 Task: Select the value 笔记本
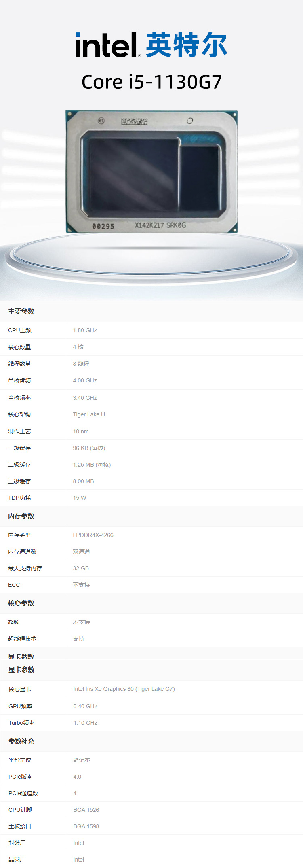click(82, 760)
